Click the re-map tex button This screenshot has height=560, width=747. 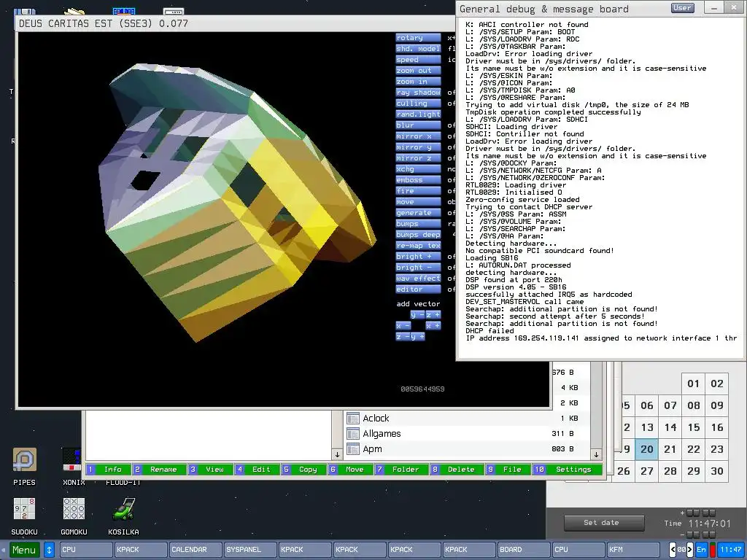(x=418, y=246)
